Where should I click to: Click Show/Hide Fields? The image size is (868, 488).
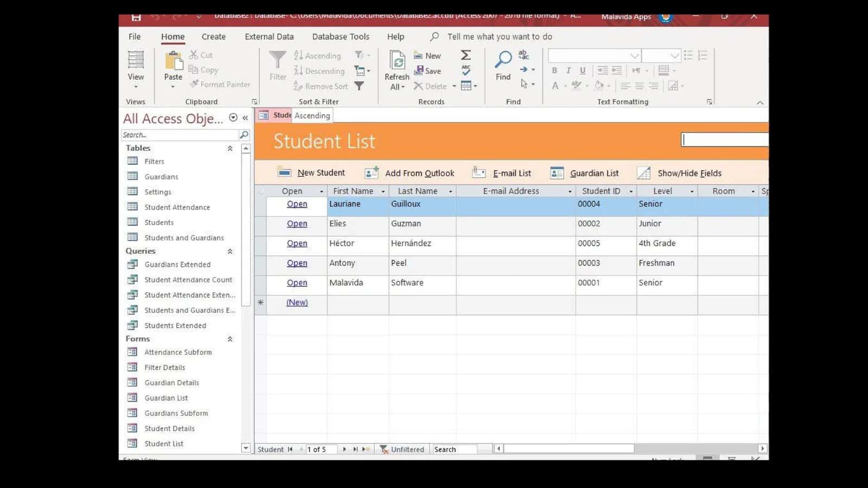point(679,173)
